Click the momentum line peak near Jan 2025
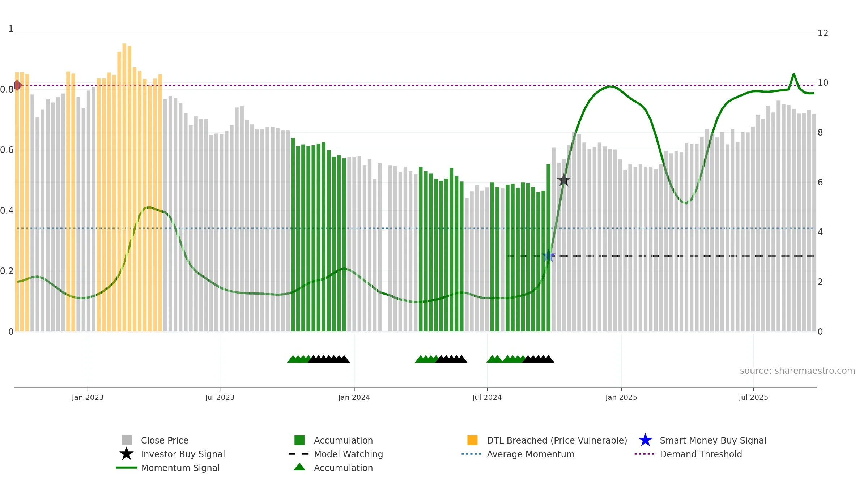The height and width of the screenshot is (488, 868). pyautogui.click(x=610, y=87)
